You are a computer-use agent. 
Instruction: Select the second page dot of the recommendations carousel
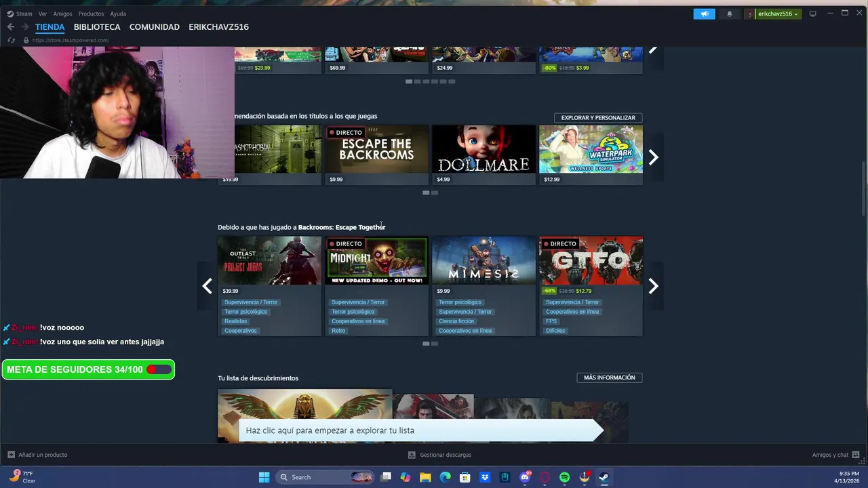point(435,192)
